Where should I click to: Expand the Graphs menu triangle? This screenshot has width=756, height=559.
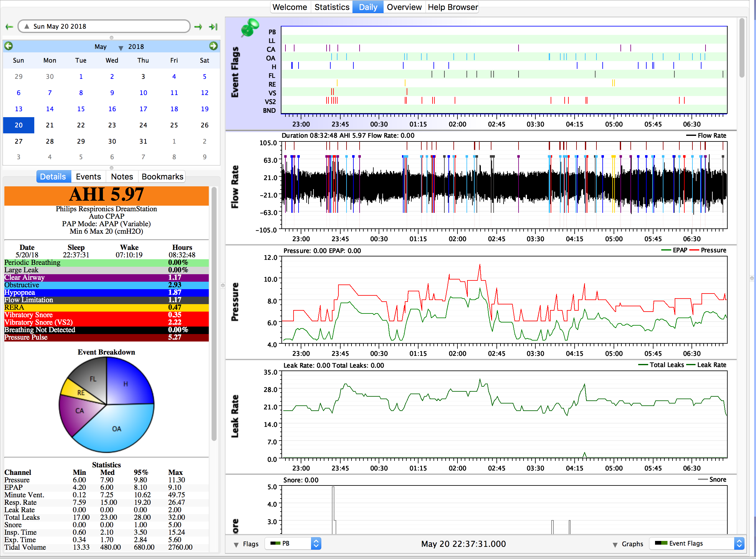tap(615, 544)
